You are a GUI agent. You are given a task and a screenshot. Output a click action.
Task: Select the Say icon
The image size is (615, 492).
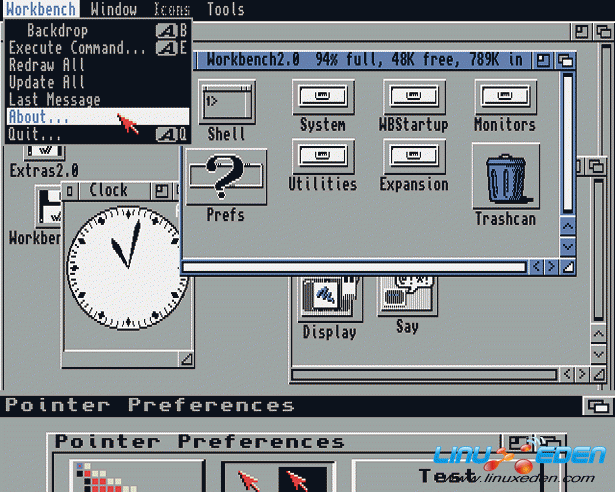(x=408, y=295)
